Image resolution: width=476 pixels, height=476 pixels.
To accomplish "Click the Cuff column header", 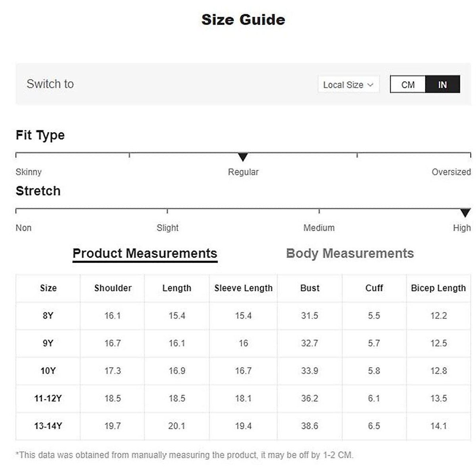I will 374,288.
